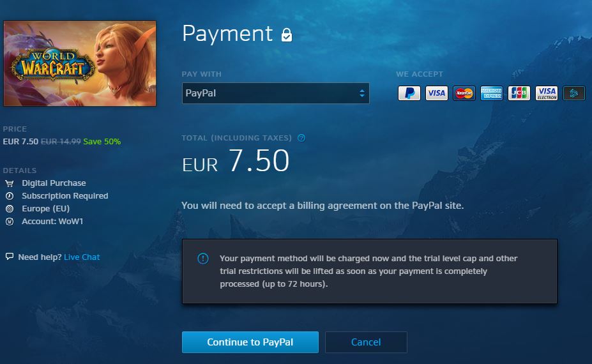
Task: Click the Digital Purchase cart icon
Action: point(10,183)
